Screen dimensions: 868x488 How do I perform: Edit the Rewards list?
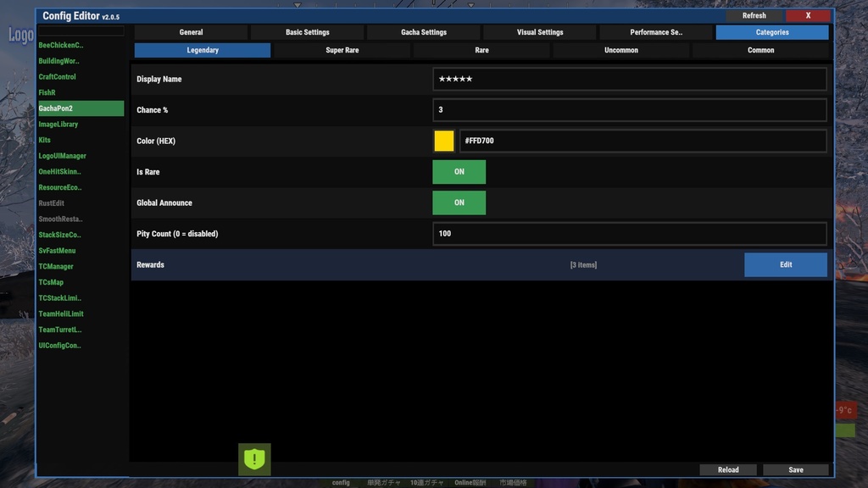tap(785, 264)
